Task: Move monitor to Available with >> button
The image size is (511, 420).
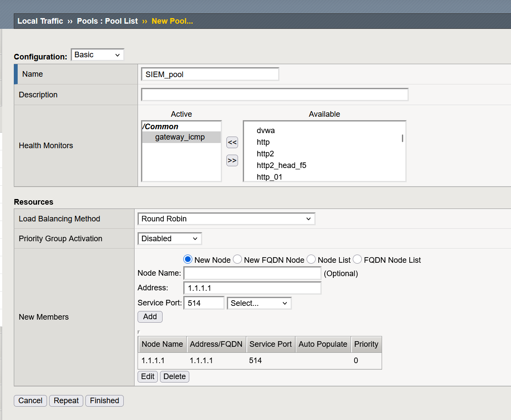Action: point(232,161)
